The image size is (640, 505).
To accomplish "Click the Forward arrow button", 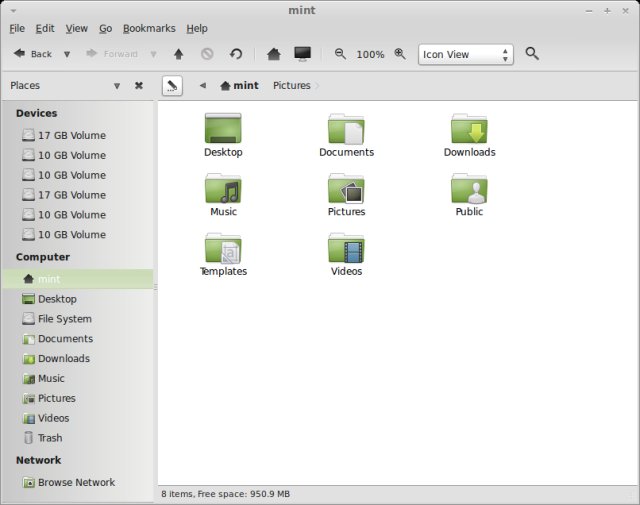I will pos(111,53).
